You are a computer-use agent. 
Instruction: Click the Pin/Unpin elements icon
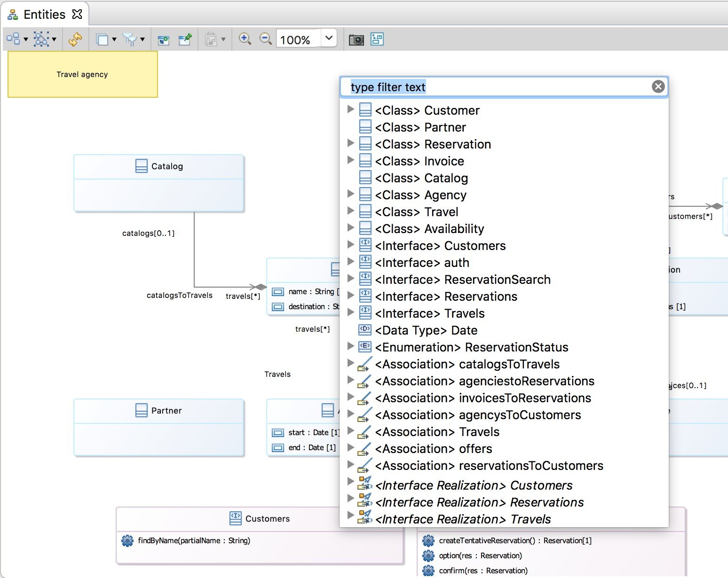pos(185,39)
